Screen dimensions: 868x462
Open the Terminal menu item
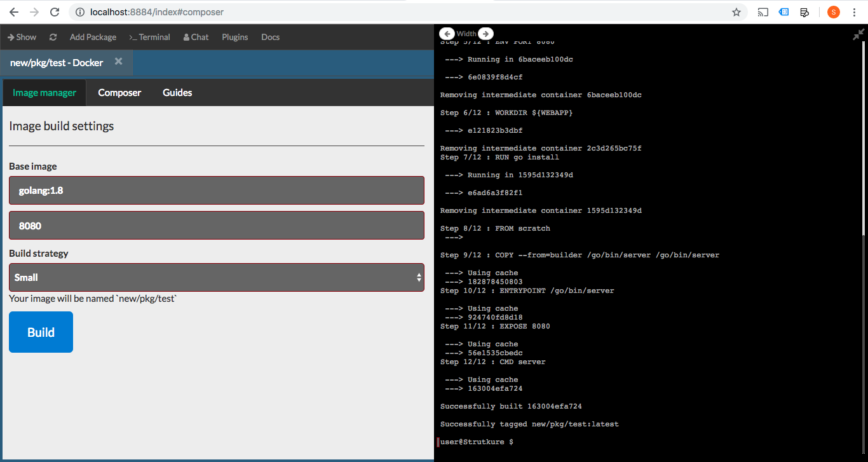pyautogui.click(x=149, y=37)
